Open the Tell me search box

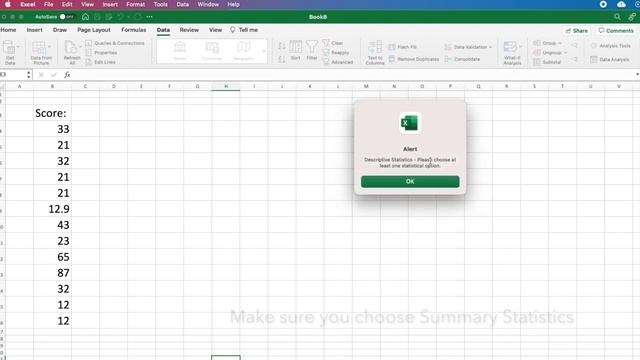click(x=244, y=30)
